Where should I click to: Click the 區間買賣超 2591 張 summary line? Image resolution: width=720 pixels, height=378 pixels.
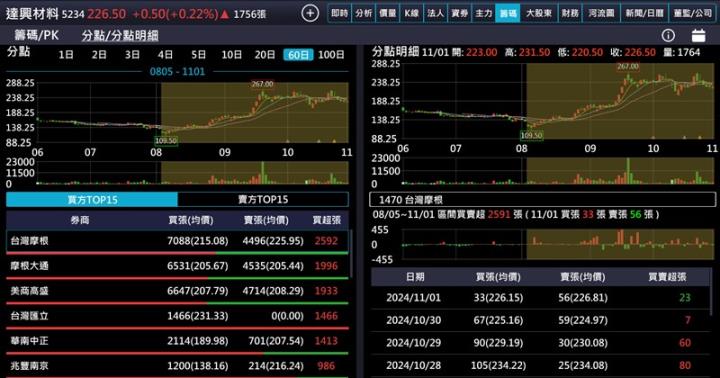pos(516,214)
